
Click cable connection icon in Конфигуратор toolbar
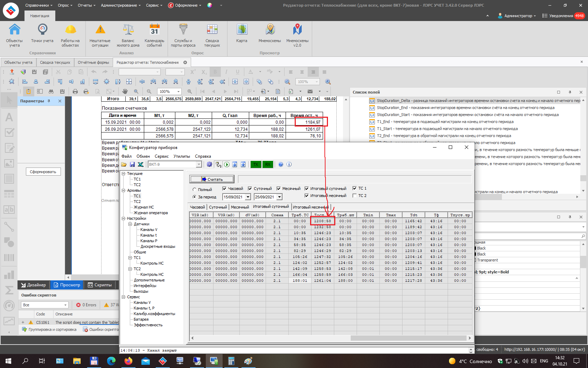(x=218, y=164)
